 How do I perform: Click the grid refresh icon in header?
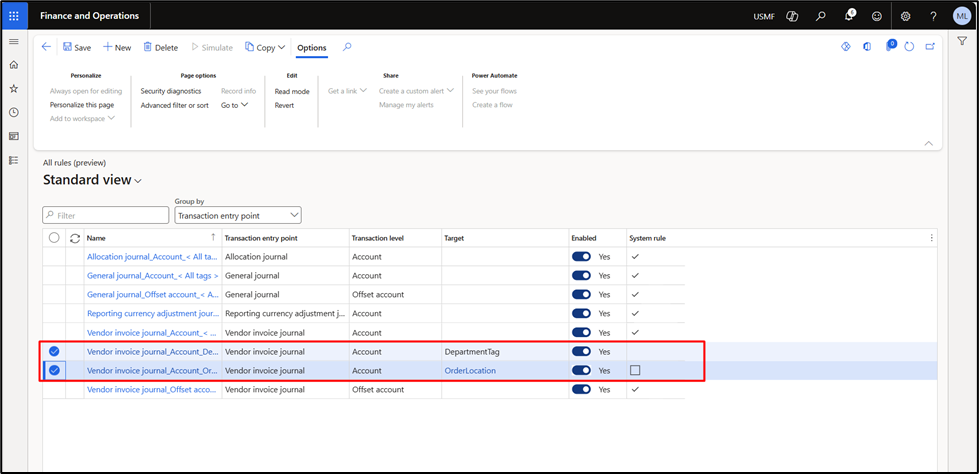point(75,238)
